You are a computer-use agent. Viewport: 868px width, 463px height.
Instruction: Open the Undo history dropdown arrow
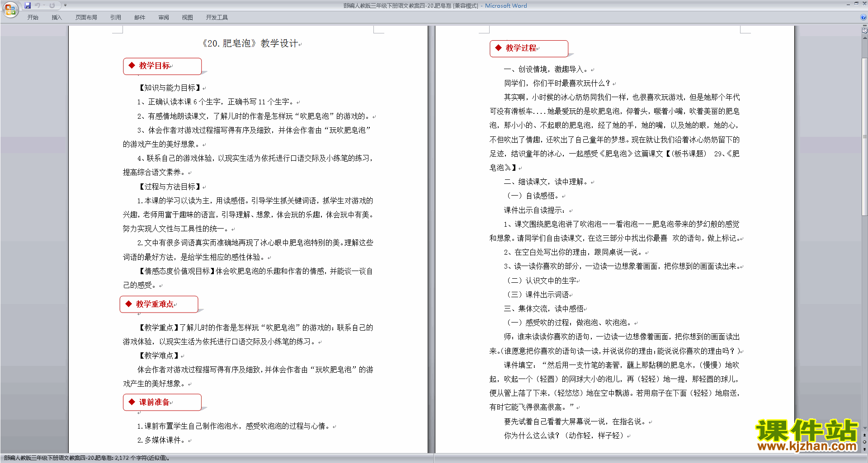(44, 5)
